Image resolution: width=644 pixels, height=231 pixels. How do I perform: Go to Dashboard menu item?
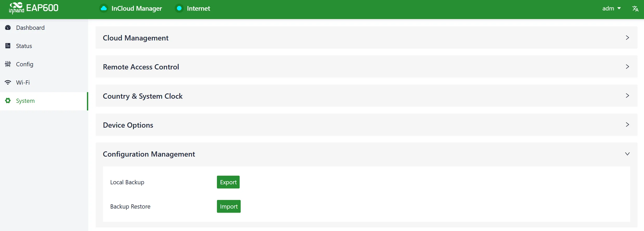[x=44, y=28]
